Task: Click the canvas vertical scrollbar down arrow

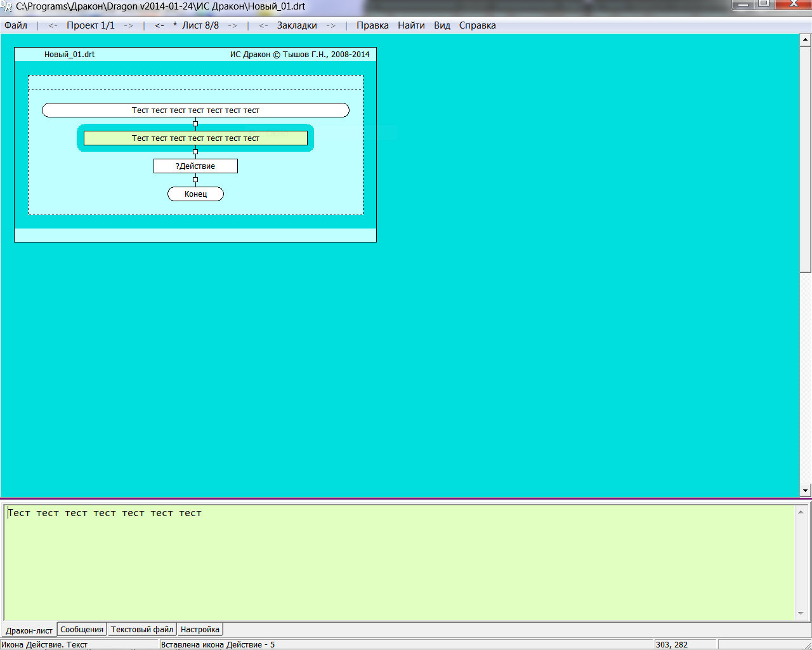Action: (x=806, y=490)
